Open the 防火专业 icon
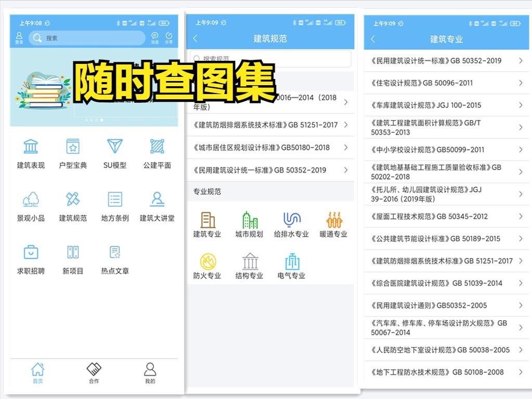Screen dimensions: 532x399 click(208, 264)
